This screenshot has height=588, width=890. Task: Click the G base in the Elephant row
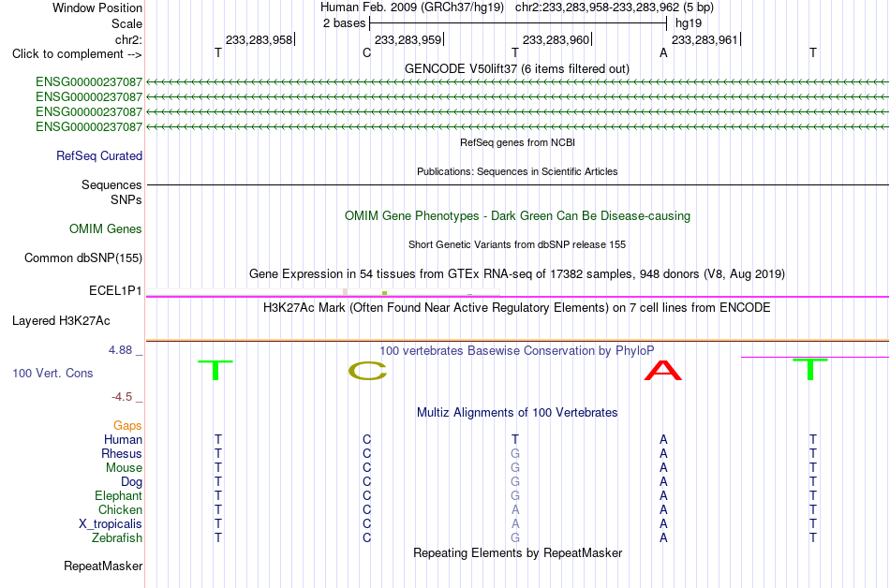tap(515, 495)
